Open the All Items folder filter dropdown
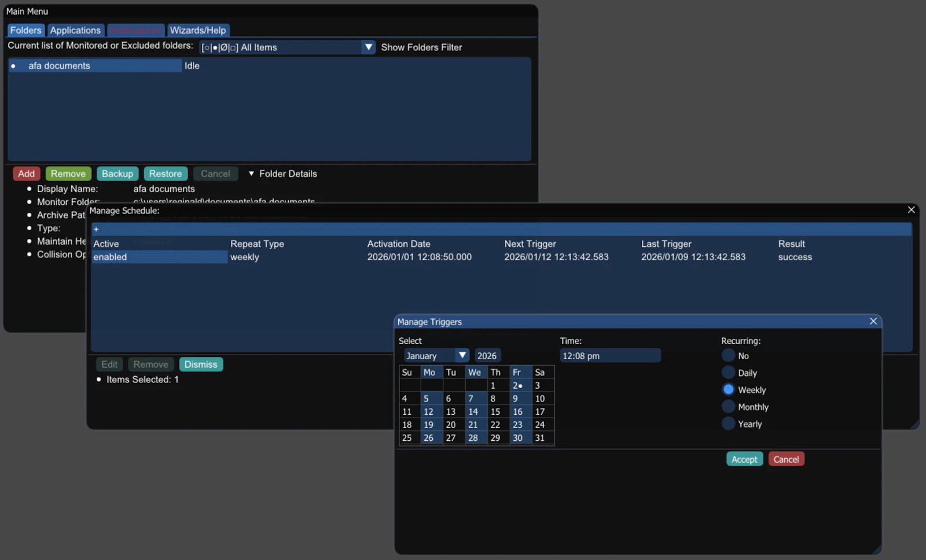926x560 pixels. pos(288,47)
